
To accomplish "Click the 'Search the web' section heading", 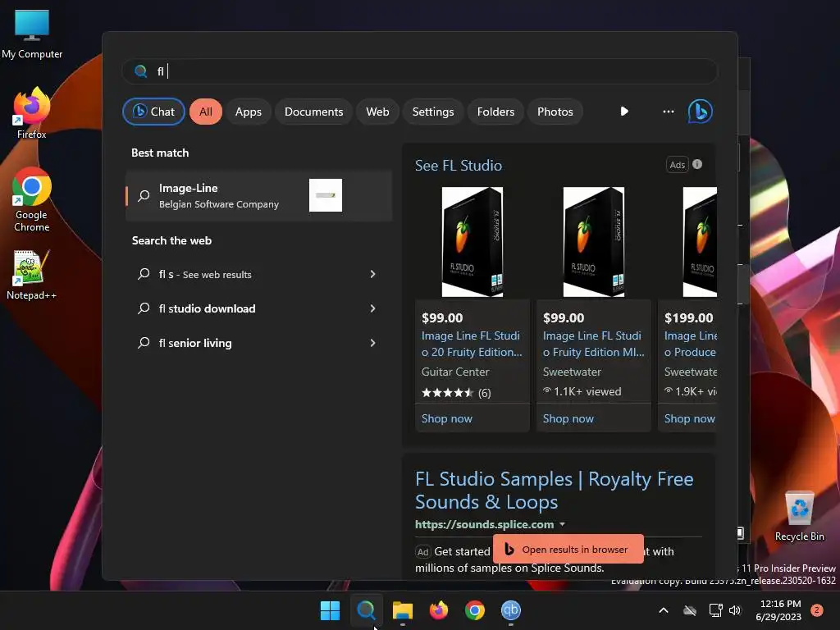I will click(171, 240).
